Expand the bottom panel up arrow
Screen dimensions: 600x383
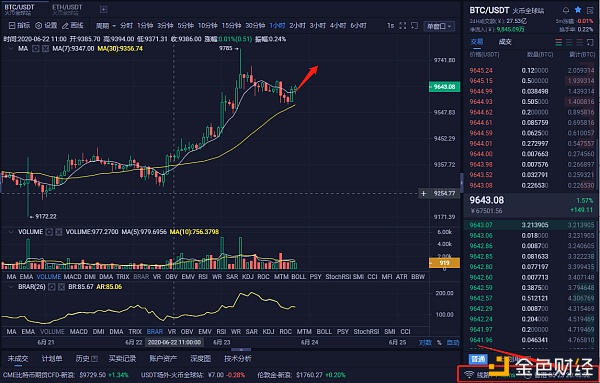tap(241, 350)
